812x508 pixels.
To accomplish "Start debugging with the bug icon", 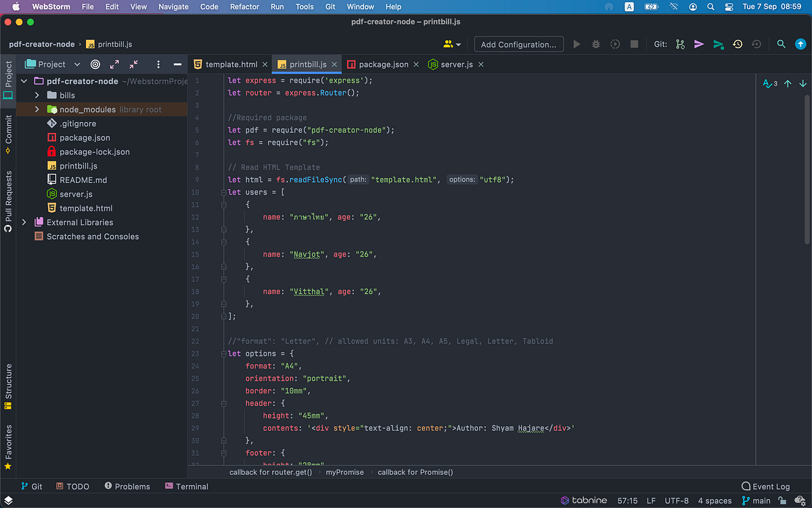I will [595, 43].
